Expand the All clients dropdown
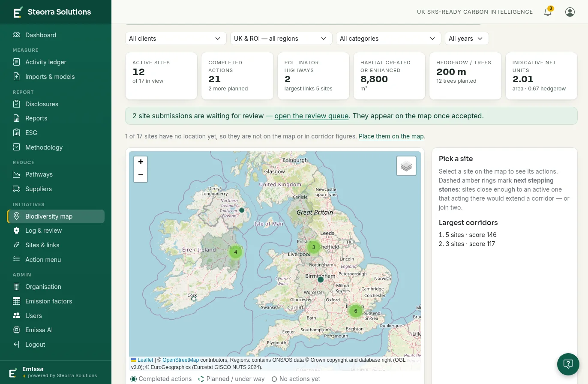 coord(176,39)
